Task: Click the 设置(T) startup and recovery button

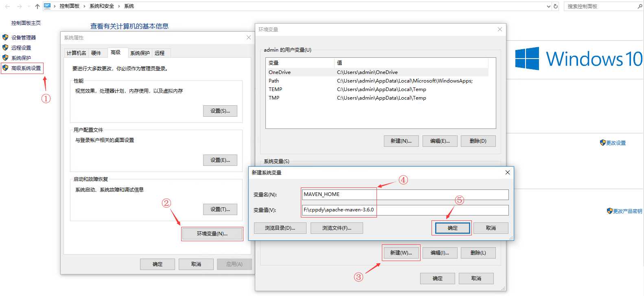Action: pyautogui.click(x=220, y=209)
